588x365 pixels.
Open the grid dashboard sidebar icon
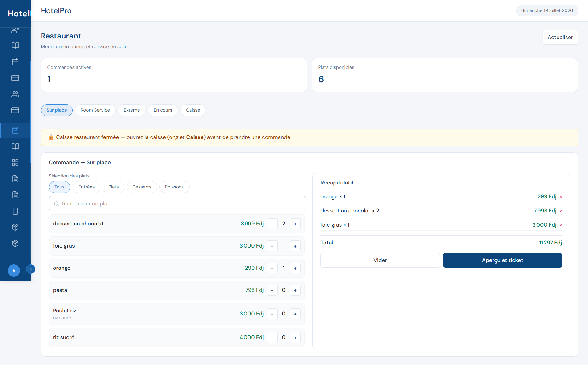[15, 163]
